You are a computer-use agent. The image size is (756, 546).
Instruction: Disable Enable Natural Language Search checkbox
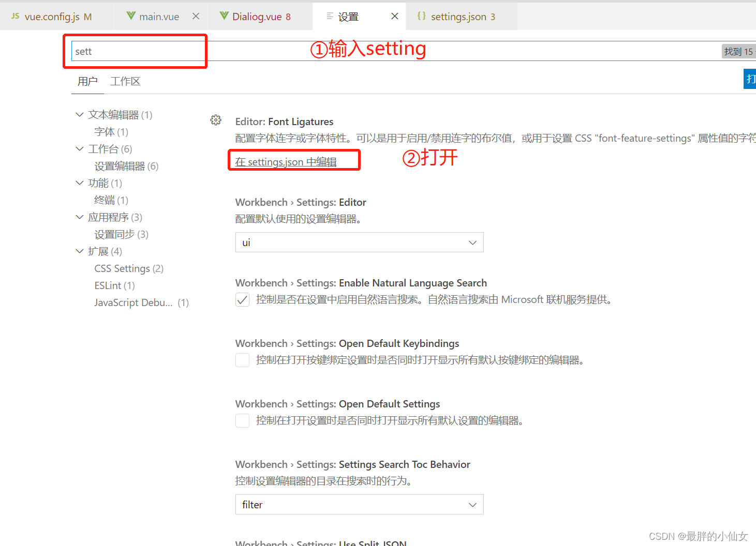tap(242, 299)
